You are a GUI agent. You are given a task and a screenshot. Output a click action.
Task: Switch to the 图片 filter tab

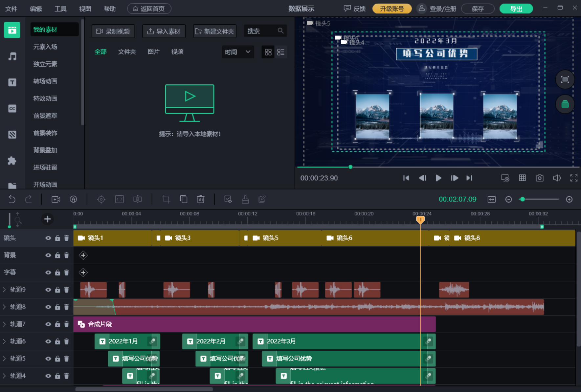[153, 52]
